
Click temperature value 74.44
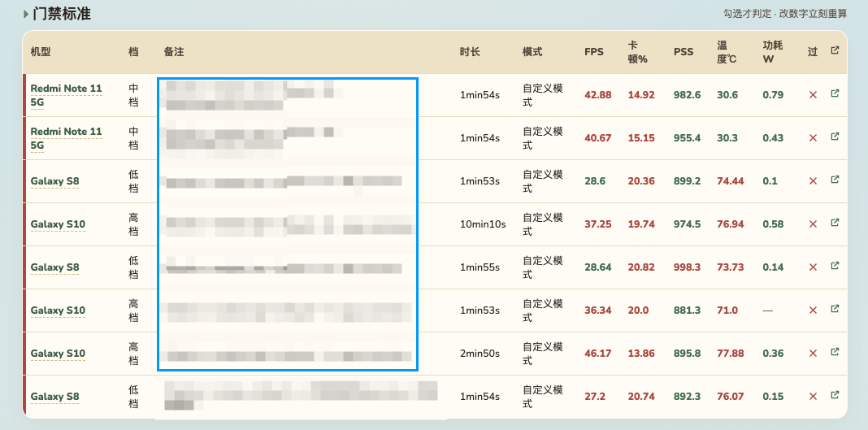coord(730,181)
